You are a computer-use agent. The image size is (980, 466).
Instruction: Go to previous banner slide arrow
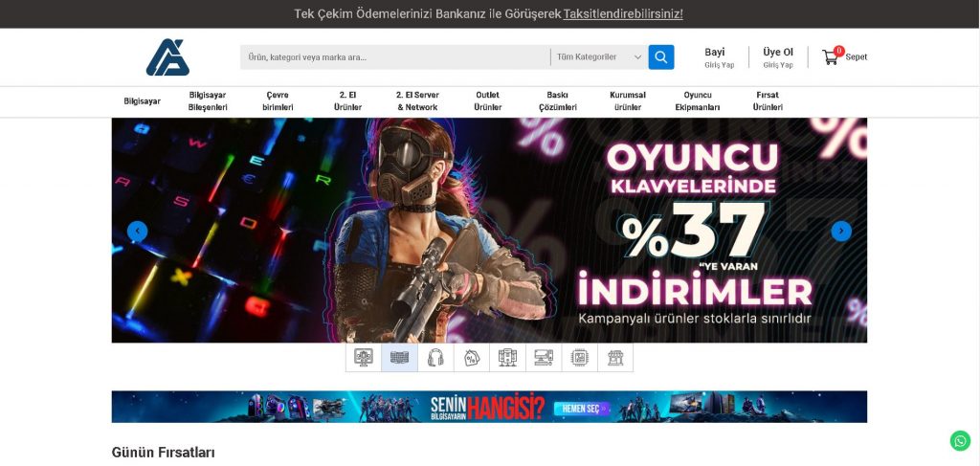[x=138, y=231]
